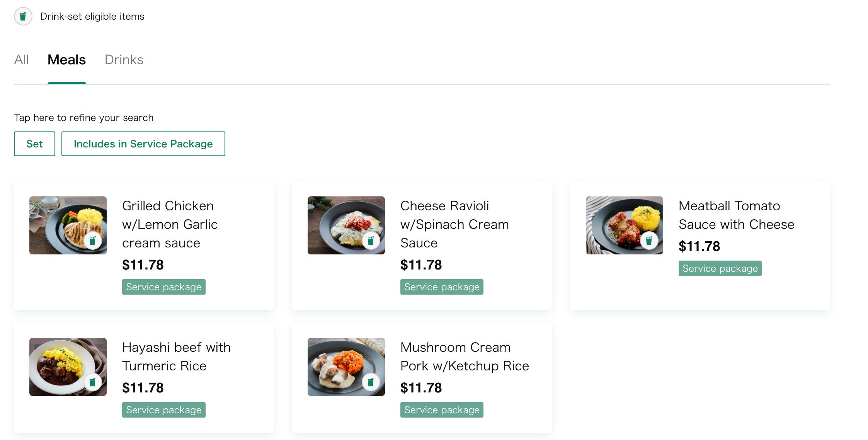Expand the refine your search panel

coord(84,117)
